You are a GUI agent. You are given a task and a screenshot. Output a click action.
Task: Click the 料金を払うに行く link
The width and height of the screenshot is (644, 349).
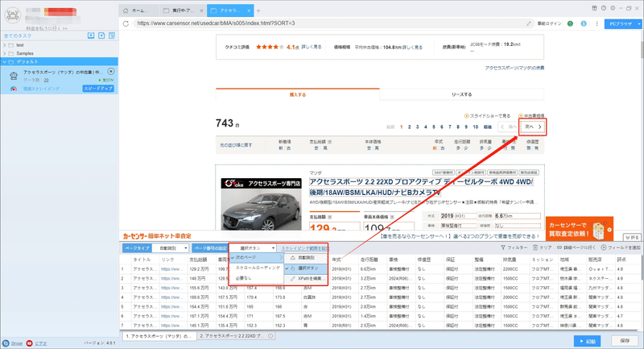pyautogui.click(x=47, y=28)
